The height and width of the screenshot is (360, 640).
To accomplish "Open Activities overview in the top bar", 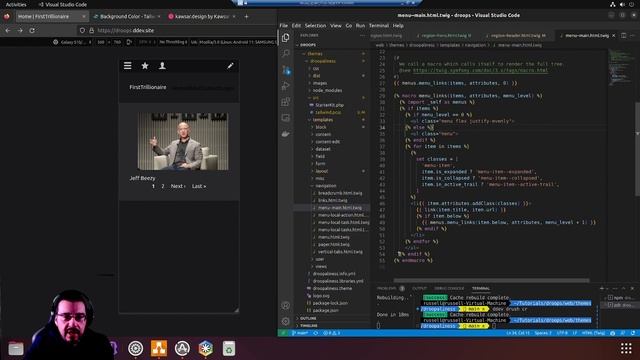I will tap(16, 4).
